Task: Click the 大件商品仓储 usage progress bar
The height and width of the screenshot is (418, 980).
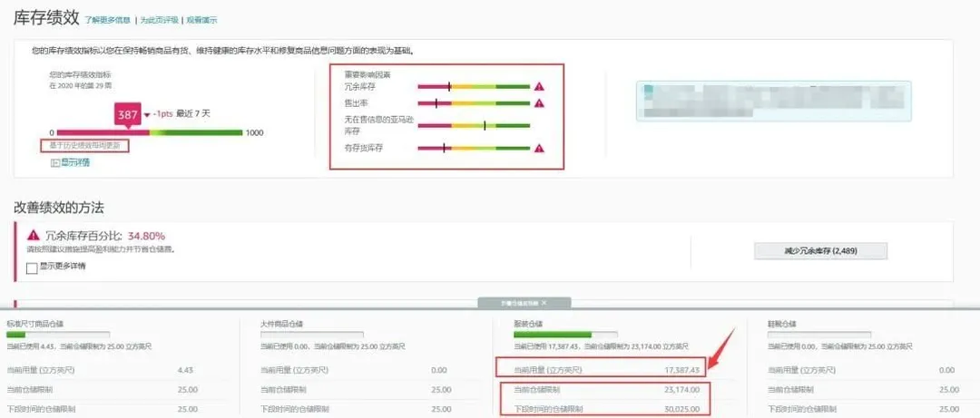Action: pos(312,335)
